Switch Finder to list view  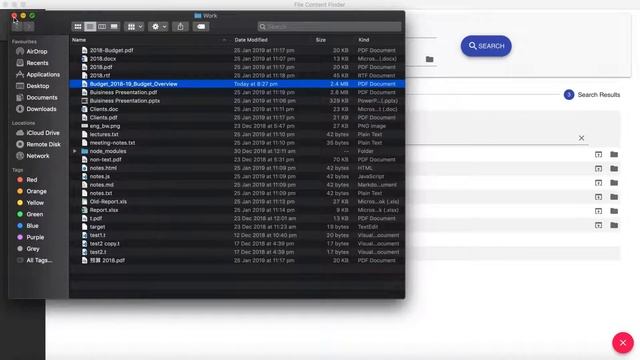[x=90, y=27]
